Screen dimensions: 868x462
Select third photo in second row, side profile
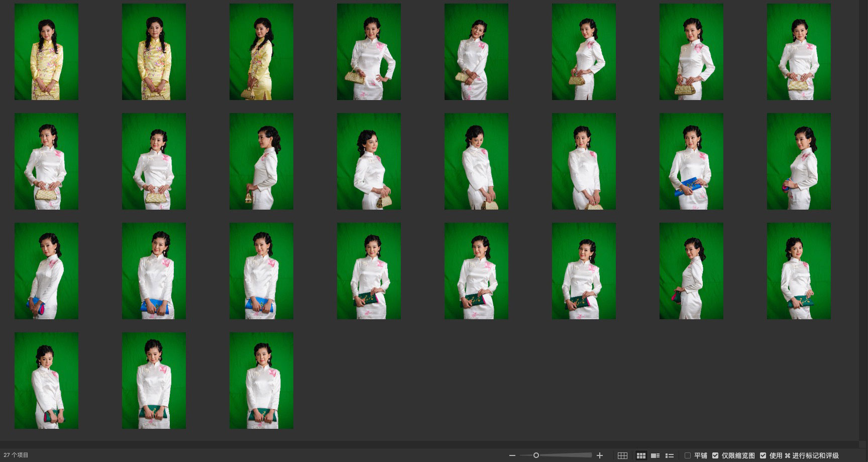(261, 161)
